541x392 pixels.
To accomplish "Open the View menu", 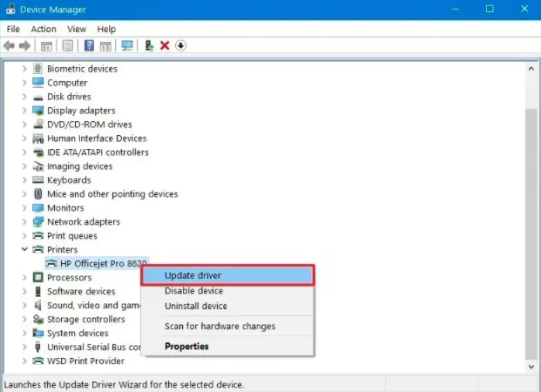I will 77,29.
